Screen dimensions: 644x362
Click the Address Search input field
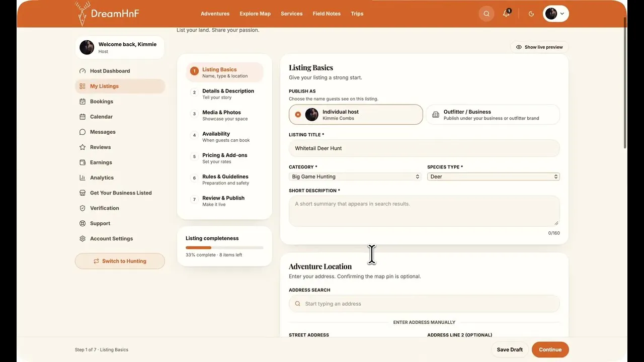(x=424, y=304)
